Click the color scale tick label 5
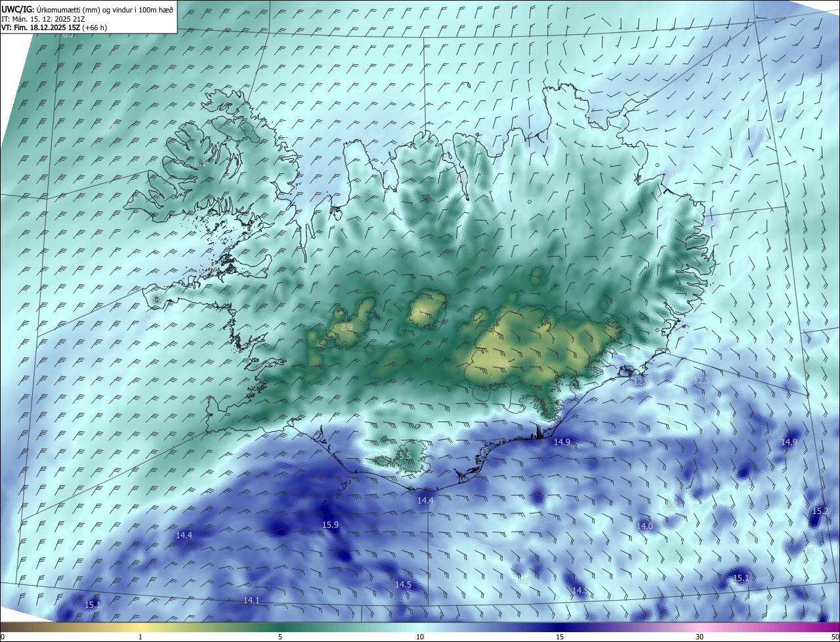 tap(280, 637)
